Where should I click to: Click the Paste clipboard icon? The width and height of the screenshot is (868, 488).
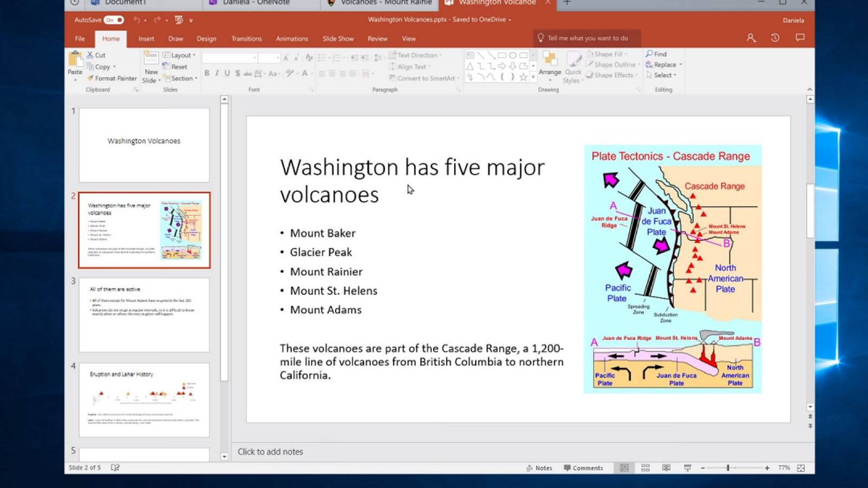75,59
